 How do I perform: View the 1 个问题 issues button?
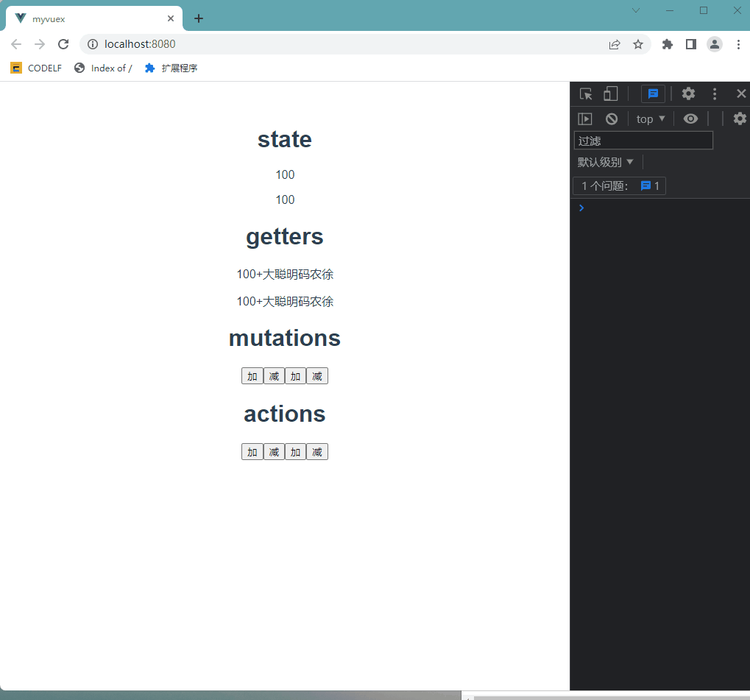click(x=620, y=185)
